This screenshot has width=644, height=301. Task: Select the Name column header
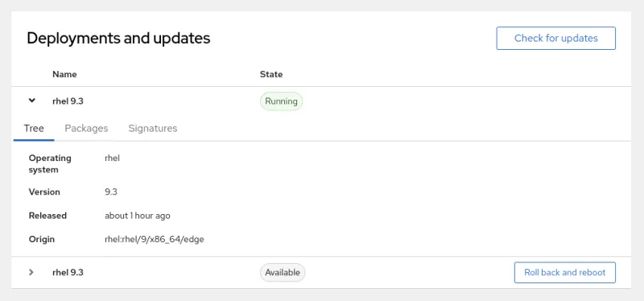[x=64, y=74]
